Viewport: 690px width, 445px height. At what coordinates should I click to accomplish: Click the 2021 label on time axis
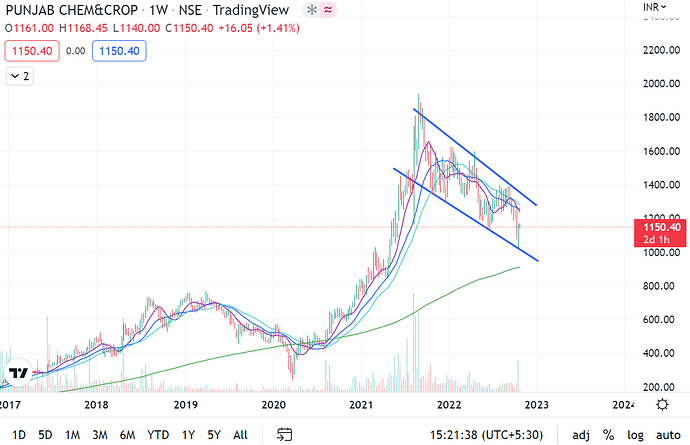pos(361,405)
